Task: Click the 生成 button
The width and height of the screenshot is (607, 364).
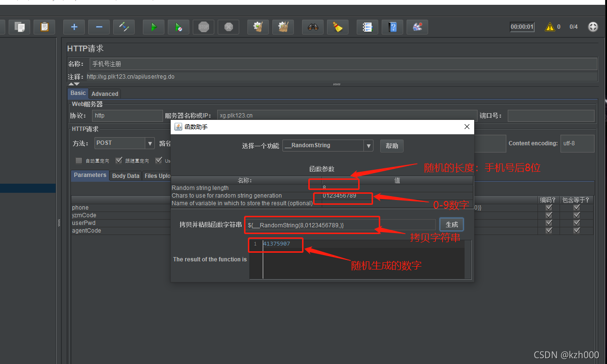Action: click(x=451, y=224)
